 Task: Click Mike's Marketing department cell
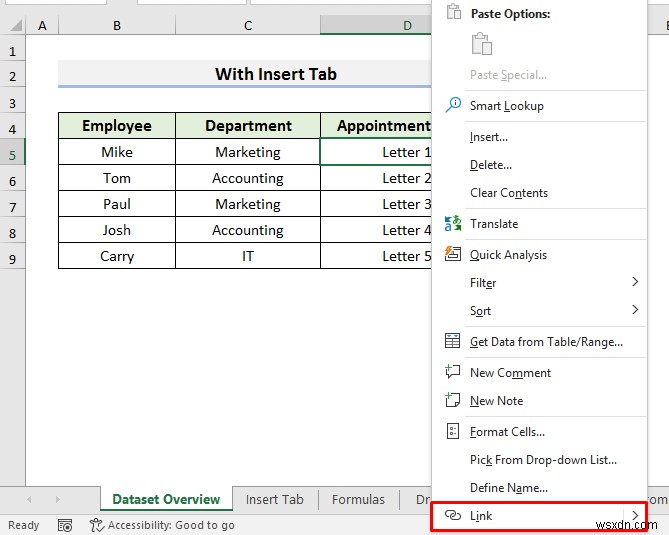tap(248, 152)
